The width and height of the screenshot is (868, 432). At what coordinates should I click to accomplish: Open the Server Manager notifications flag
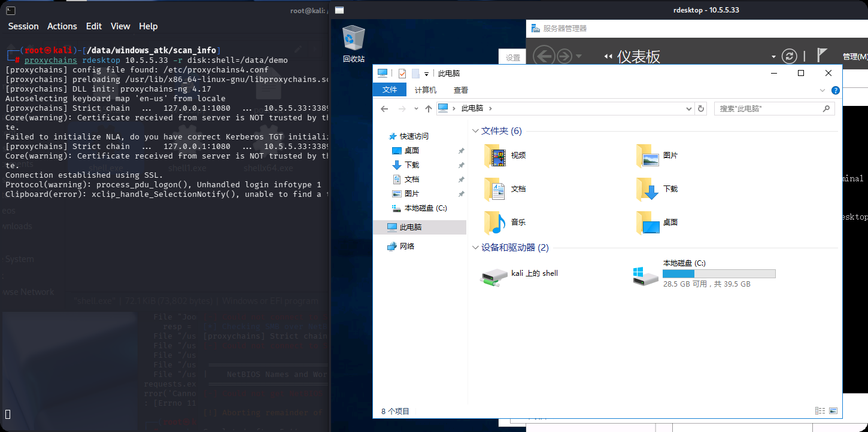(x=822, y=56)
